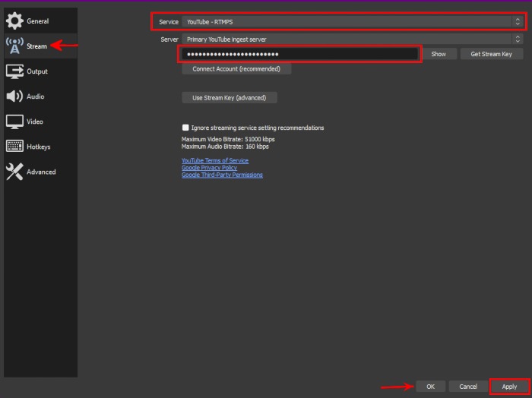Viewport: 532px width, 398px height.
Task: Click Use Stream Key (advanced)
Action: (x=230, y=98)
